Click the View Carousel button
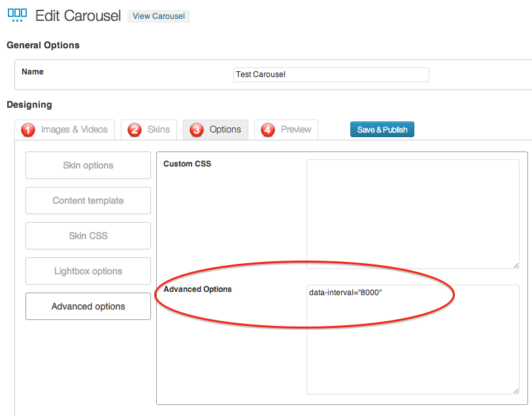532x416 pixels. click(x=159, y=16)
